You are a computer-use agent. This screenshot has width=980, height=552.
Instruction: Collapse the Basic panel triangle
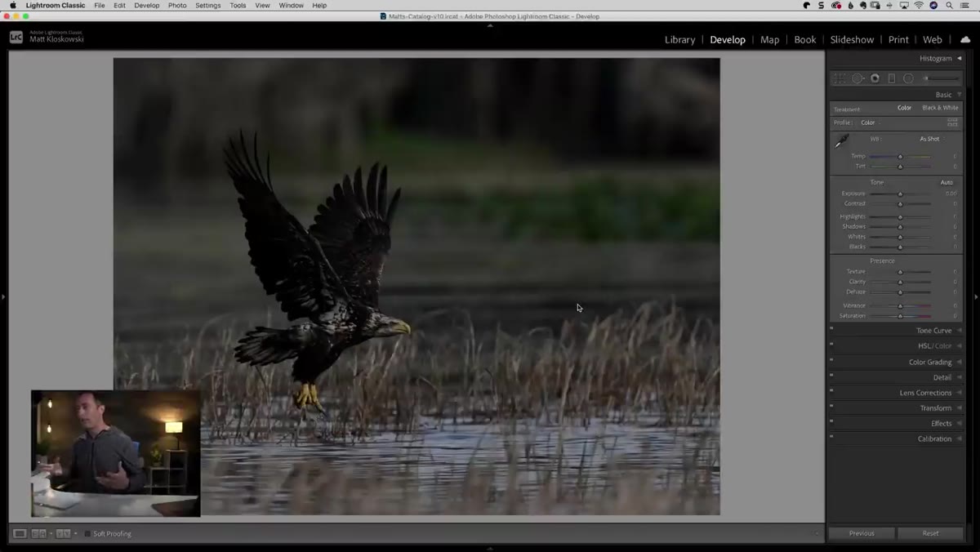point(960,95)
